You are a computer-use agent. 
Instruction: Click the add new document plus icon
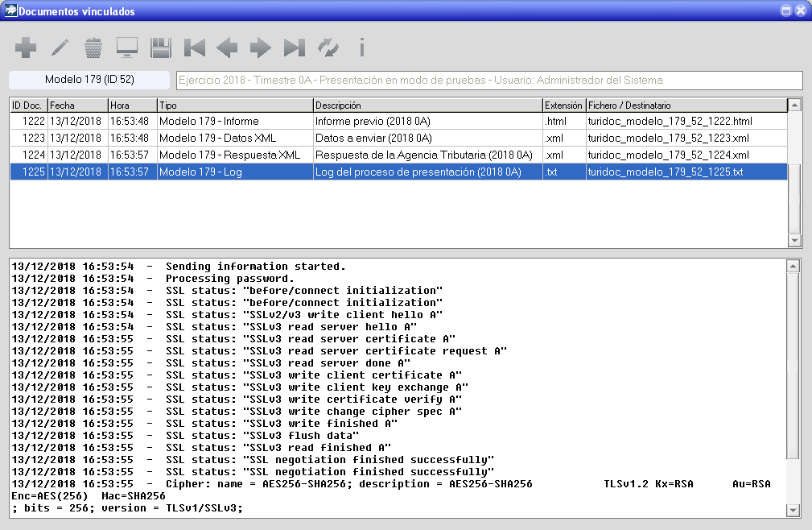coord(26,48)
